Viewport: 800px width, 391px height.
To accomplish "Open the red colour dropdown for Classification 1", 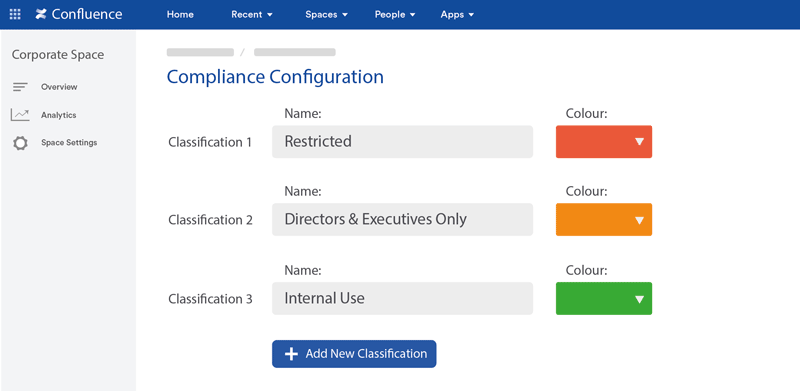I will tap(604, 141).
